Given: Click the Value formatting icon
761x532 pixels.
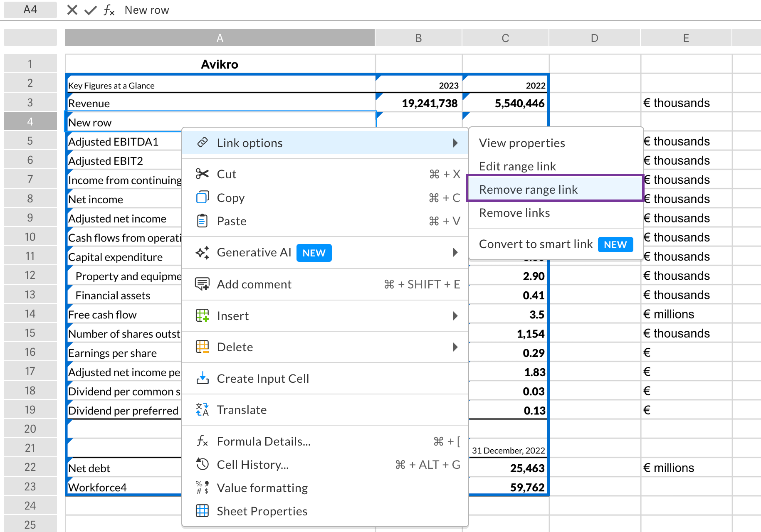Looking at the screenshot, I should point(202,487).
